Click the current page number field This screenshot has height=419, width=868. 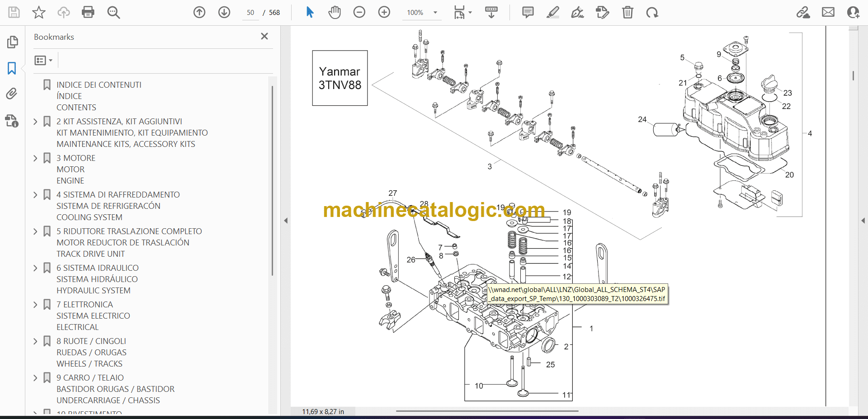[250, 13]
